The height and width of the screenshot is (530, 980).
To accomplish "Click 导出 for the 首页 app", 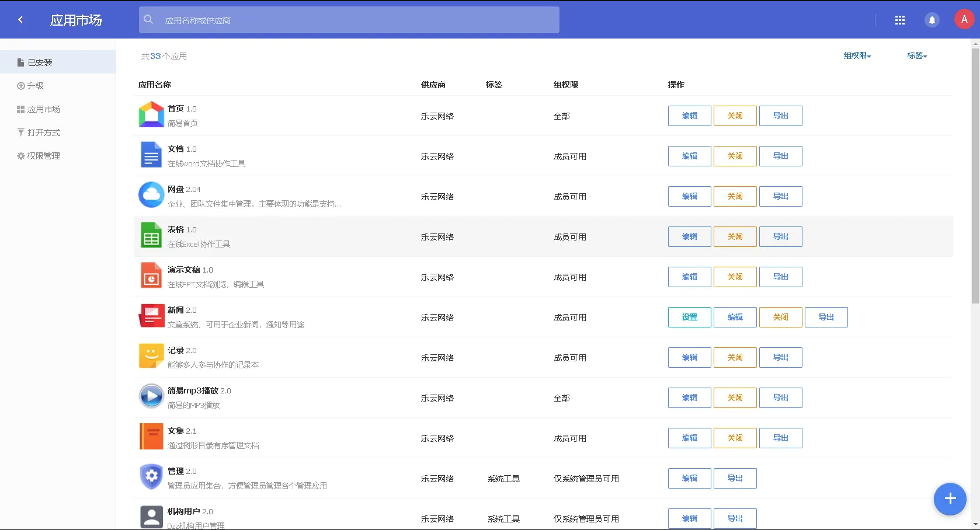I will [x=781, y=116].
